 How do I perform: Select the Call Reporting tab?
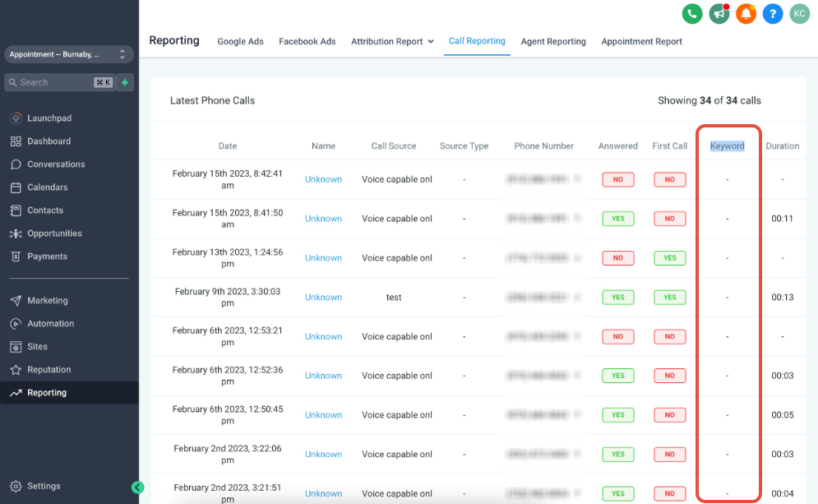[x=477, y=40]
